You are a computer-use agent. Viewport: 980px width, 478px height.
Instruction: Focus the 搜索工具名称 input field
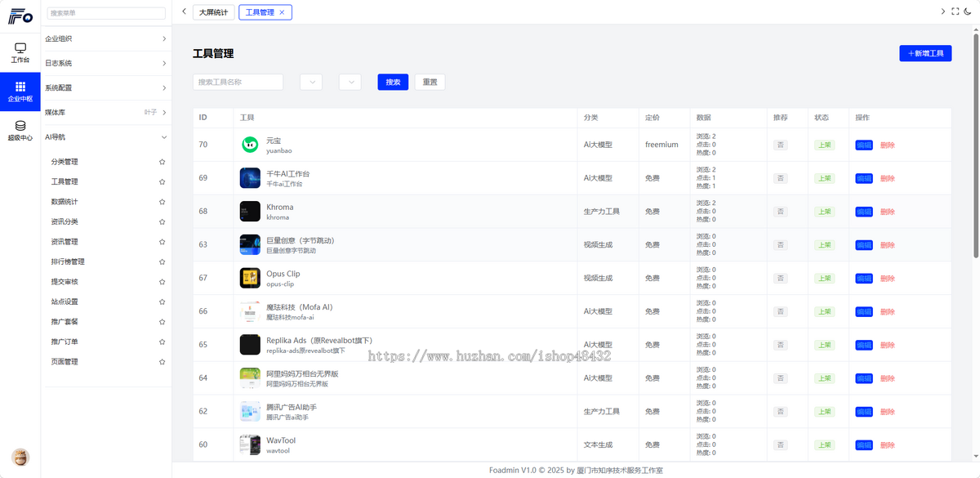(238, 82)
